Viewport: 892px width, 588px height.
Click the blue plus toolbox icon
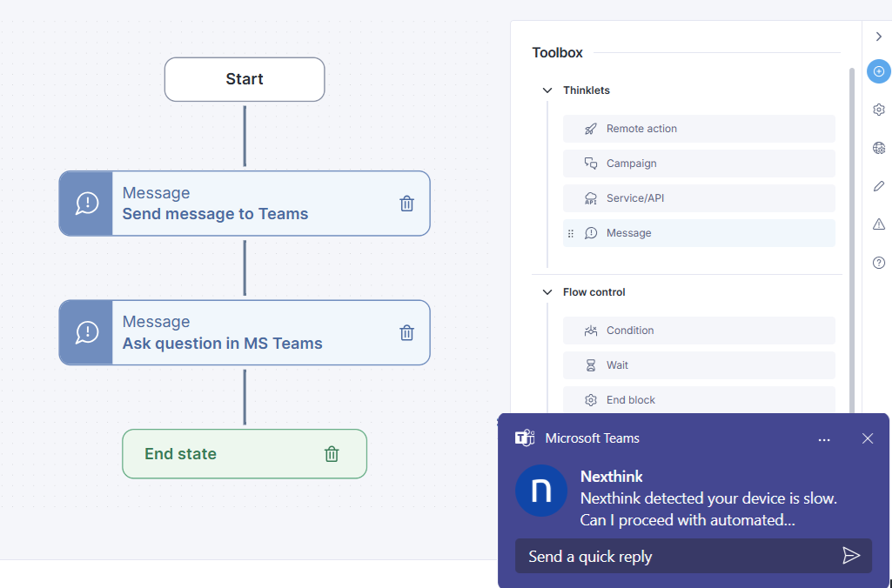879,71
